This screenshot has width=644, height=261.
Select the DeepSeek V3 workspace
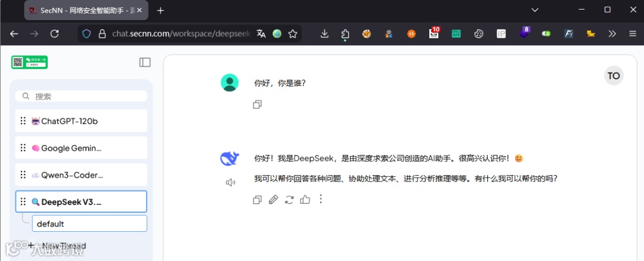[x=81, y=201]
